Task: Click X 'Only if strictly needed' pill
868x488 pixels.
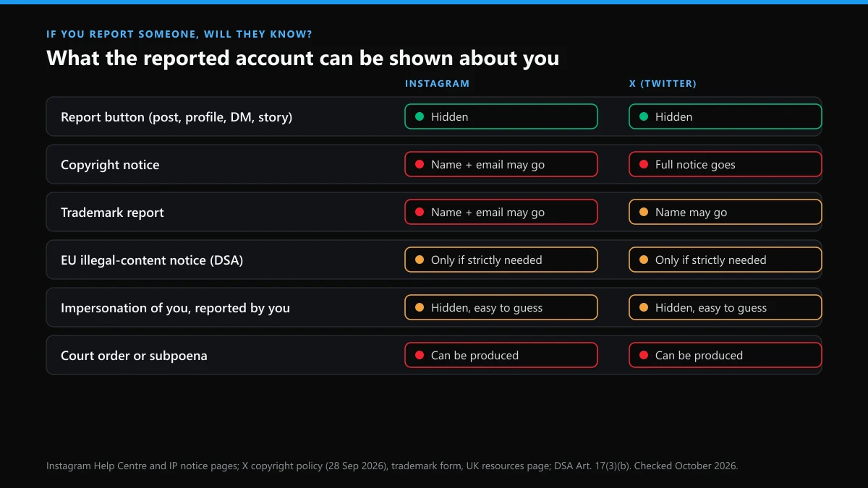Action: pyautogui.click(x=726, y=260)
